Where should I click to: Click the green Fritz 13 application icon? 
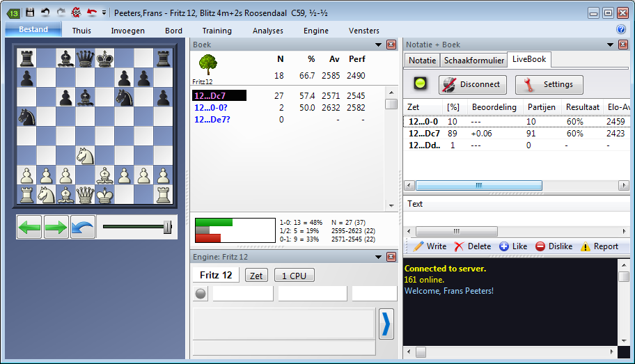tap(13, 13)
